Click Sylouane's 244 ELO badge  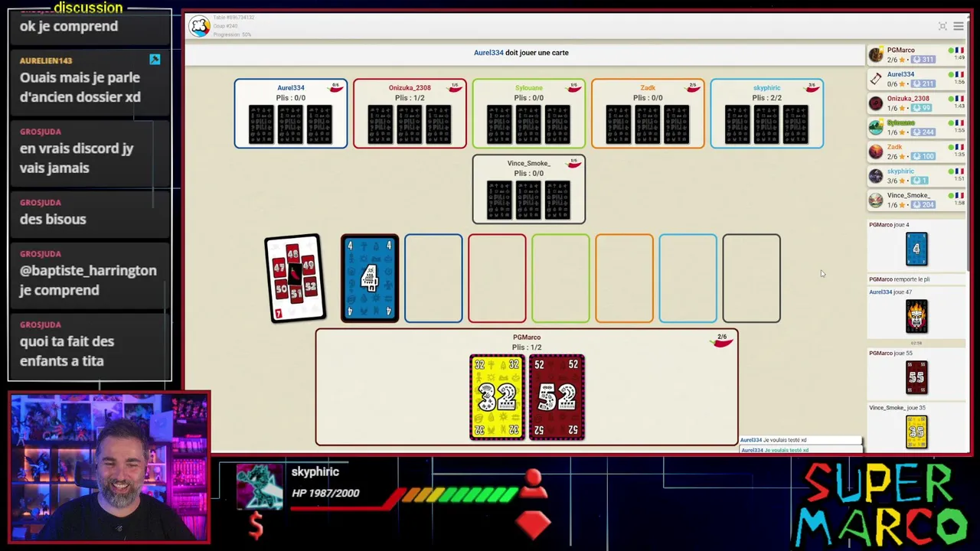pos(922,132)
